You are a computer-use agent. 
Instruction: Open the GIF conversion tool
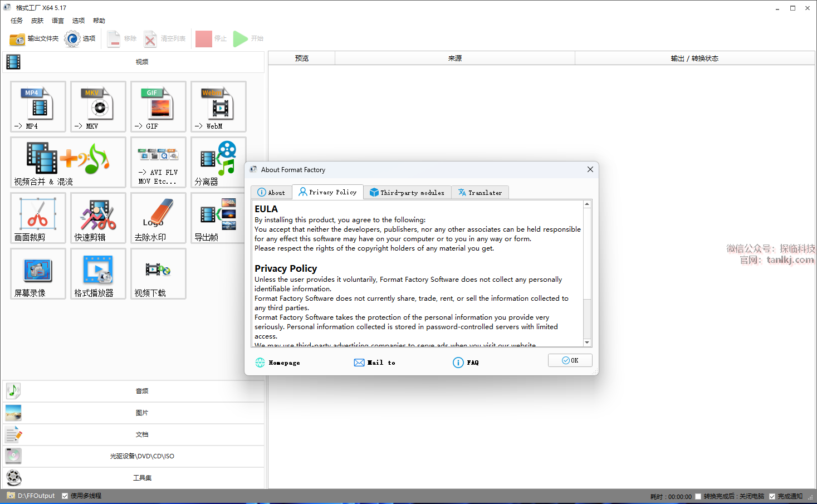coord(158,106)
